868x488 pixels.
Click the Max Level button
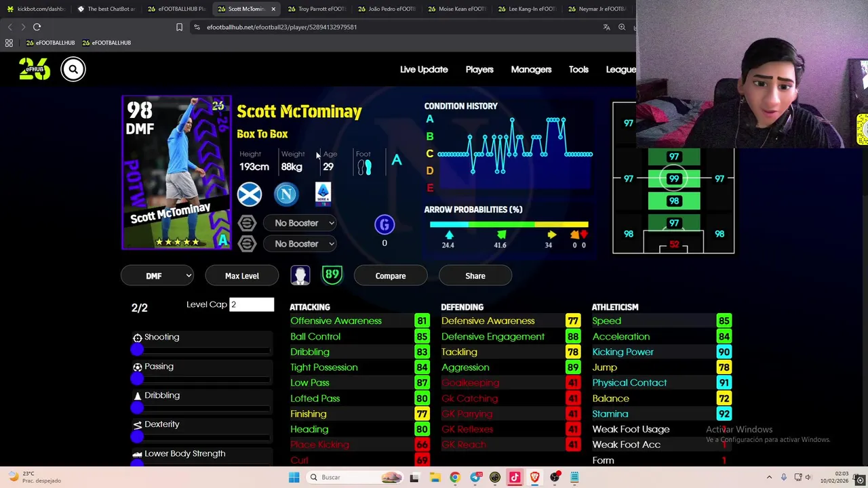click(242, 276)
